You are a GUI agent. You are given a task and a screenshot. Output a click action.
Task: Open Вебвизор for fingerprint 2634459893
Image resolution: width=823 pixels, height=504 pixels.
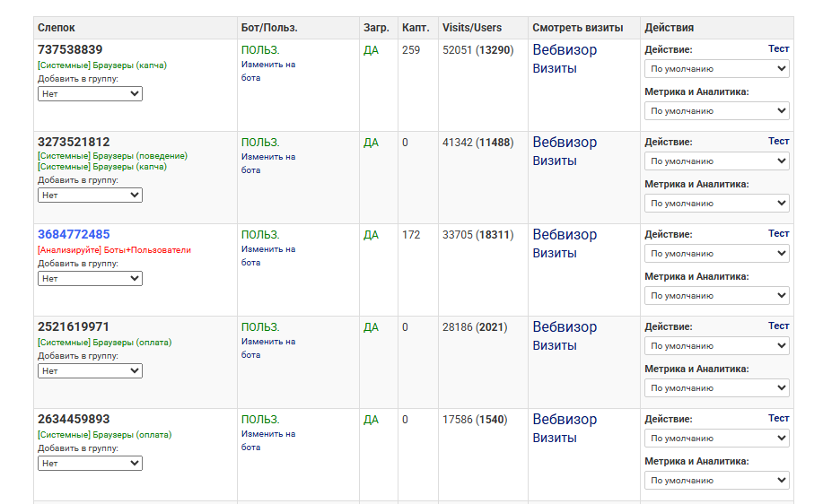click(564, 420)
